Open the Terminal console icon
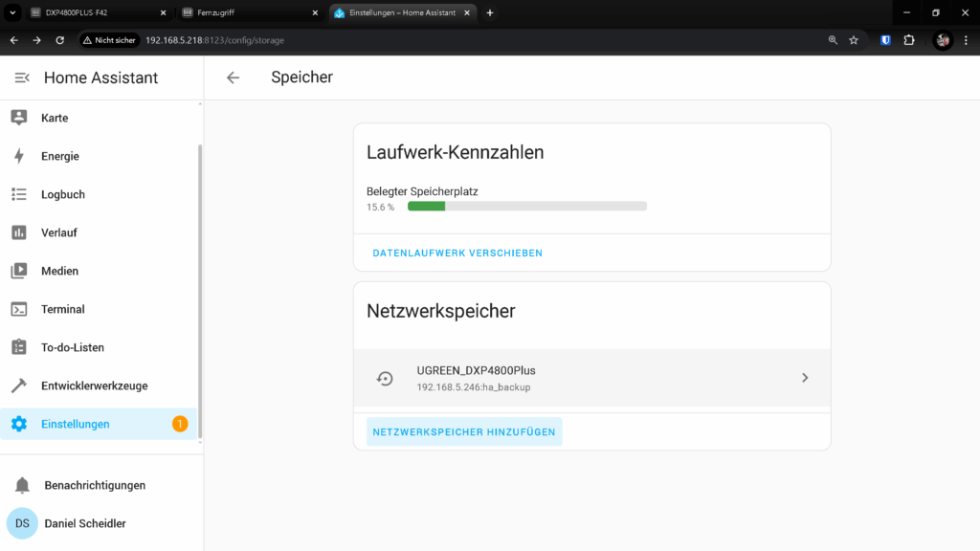Image resolution: width=980 pixels, height=551 pixels. (19, 309)
